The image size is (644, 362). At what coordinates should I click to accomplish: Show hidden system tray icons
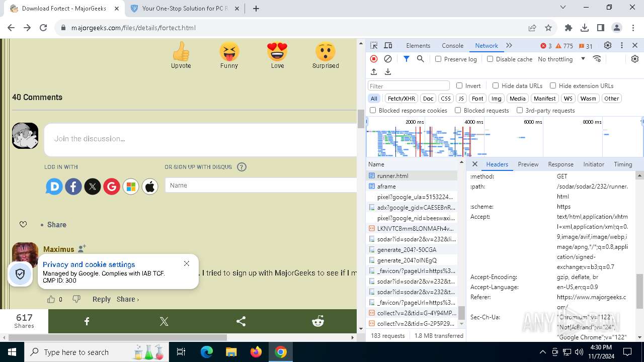[543, 352]
